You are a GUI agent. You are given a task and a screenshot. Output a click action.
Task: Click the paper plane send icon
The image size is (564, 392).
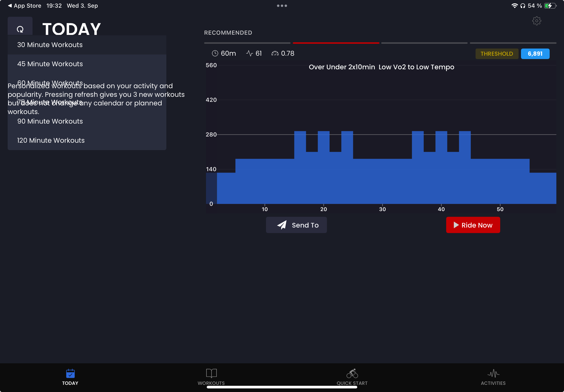click(282, 225)
